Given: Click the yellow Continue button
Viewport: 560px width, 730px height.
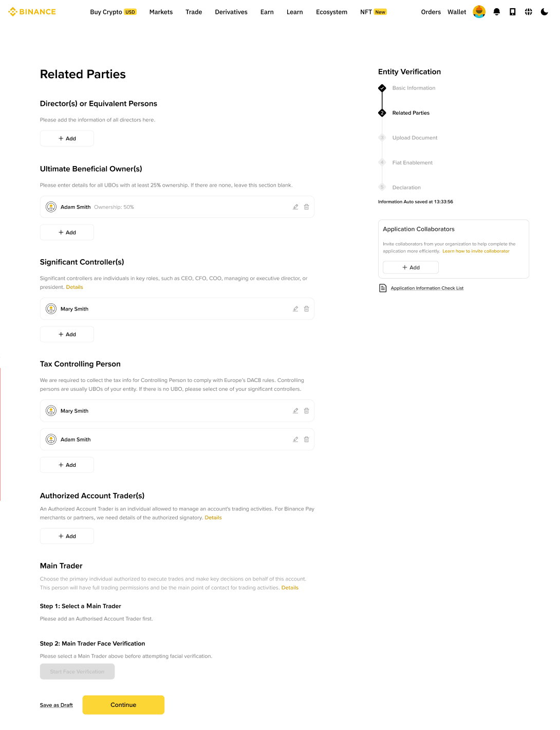Looking at the screenshot, I should point(123,705).
